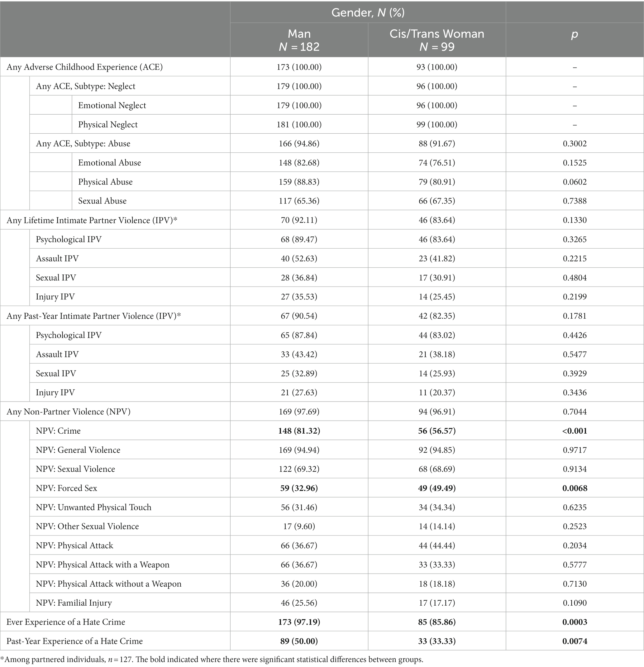Select 'Any ACE, Subtype: Neglect' label
Viewport: 644px width, 667px height.
coord(85,86)
